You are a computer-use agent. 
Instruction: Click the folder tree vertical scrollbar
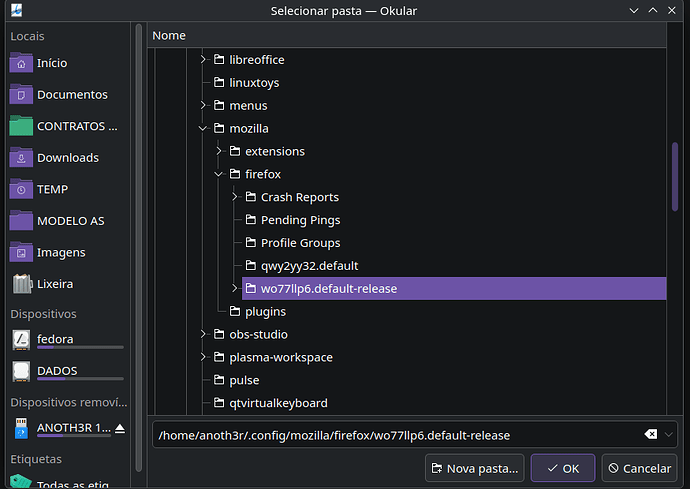click(x=675, y=177)
